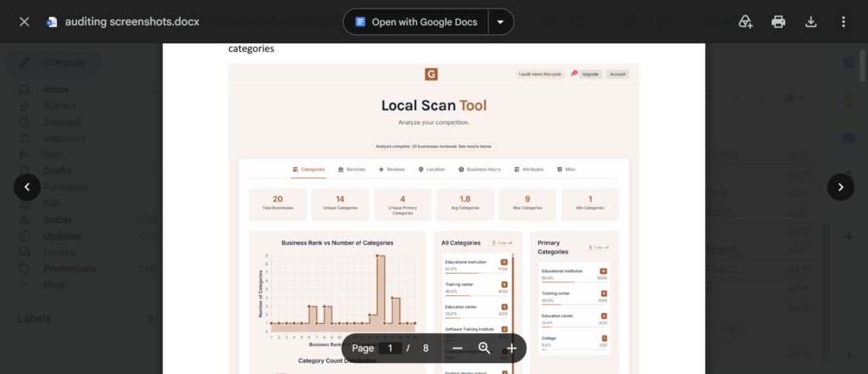Click Business Rank vs Number of Categories title
This screenshot has width=868, height=374.
337,243
